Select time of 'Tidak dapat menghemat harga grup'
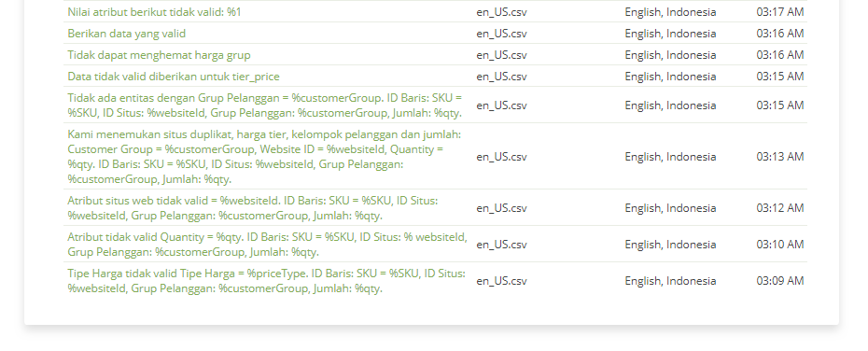The height and width of the screenshot is (351, 868). point(780,55)
